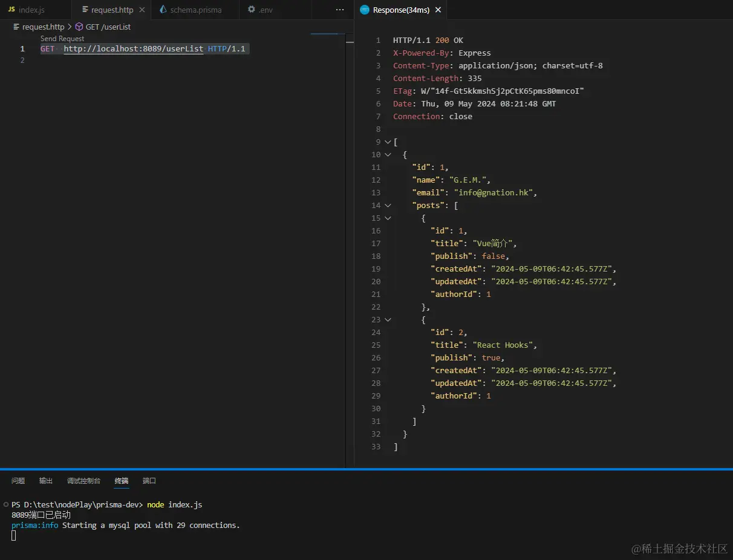Open the 端口 (Ports) panel tab

149,481
